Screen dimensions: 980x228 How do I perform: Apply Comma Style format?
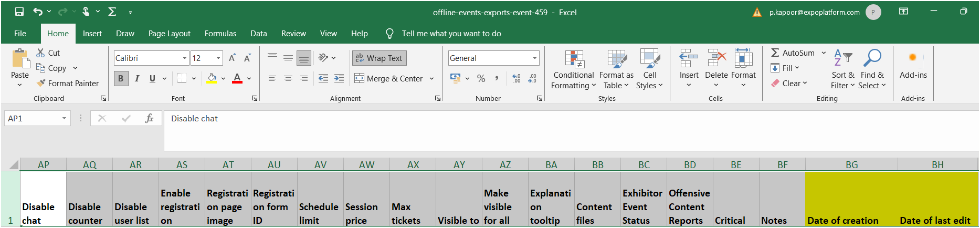coord(497,78)
